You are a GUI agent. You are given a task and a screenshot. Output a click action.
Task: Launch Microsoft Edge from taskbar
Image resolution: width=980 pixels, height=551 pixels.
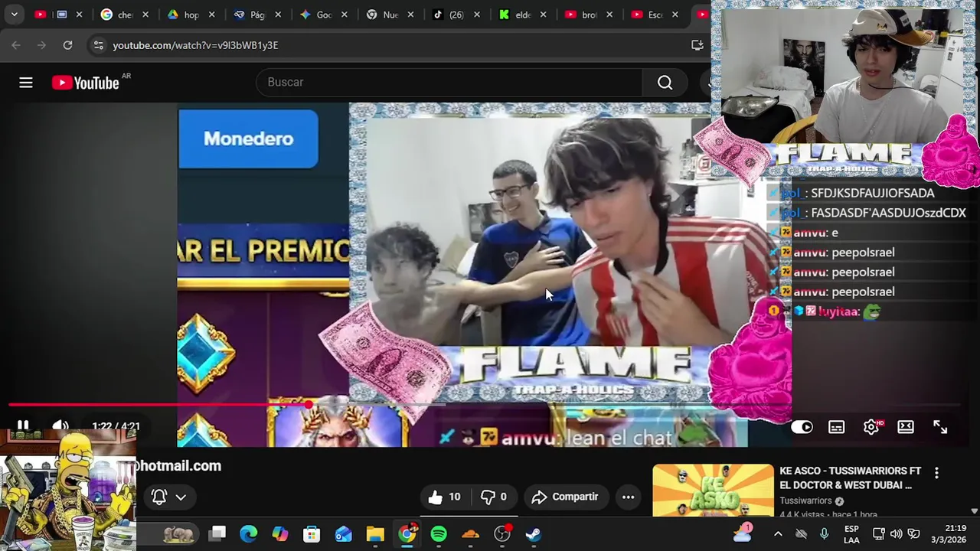coord(249,534)
